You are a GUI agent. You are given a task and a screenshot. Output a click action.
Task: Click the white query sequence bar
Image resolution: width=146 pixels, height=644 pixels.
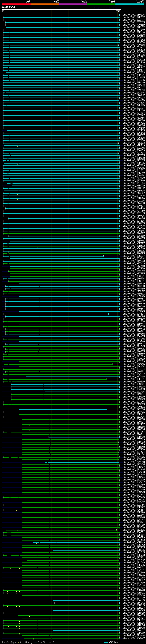click(61, 9)
